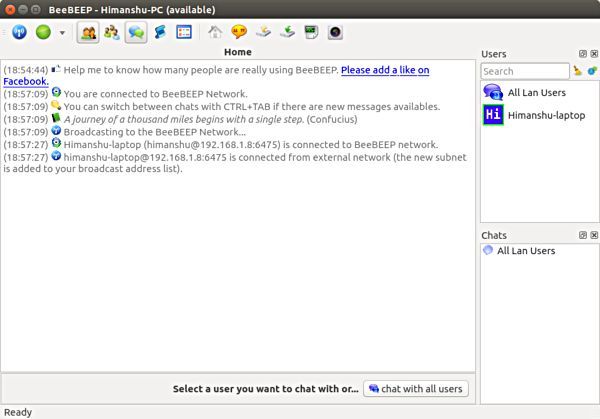Click the blue scroll saved chats icon

click(x=160, y=32)
